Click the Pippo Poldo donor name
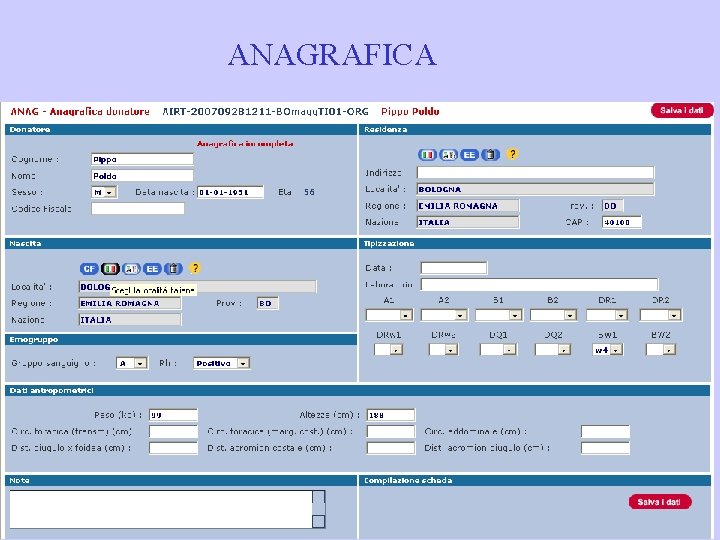 (x=410, y=112)
